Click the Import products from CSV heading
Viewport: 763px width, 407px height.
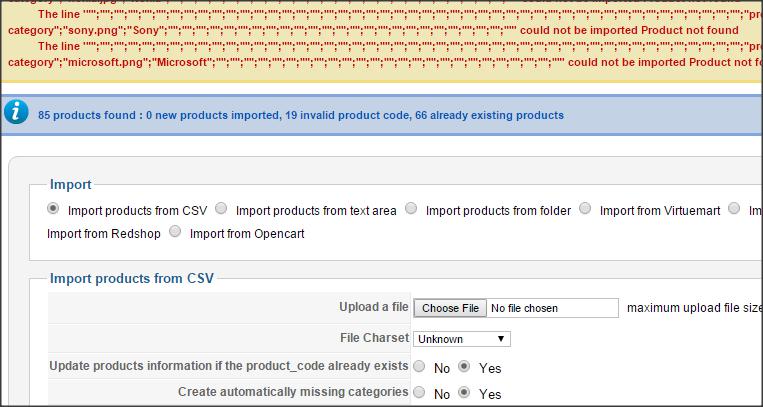[132, 278]
